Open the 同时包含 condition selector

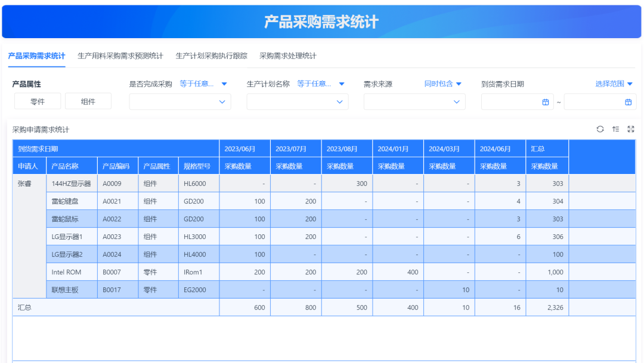tap(442, 84)
